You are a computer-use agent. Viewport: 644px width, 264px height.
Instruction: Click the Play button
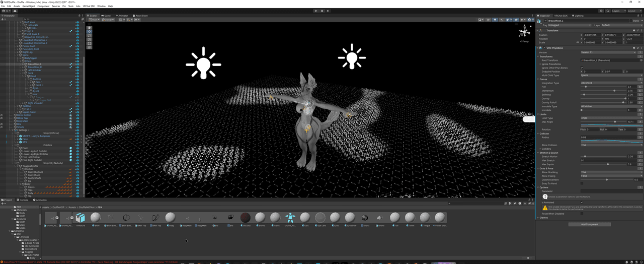click(x=316, y=11)
